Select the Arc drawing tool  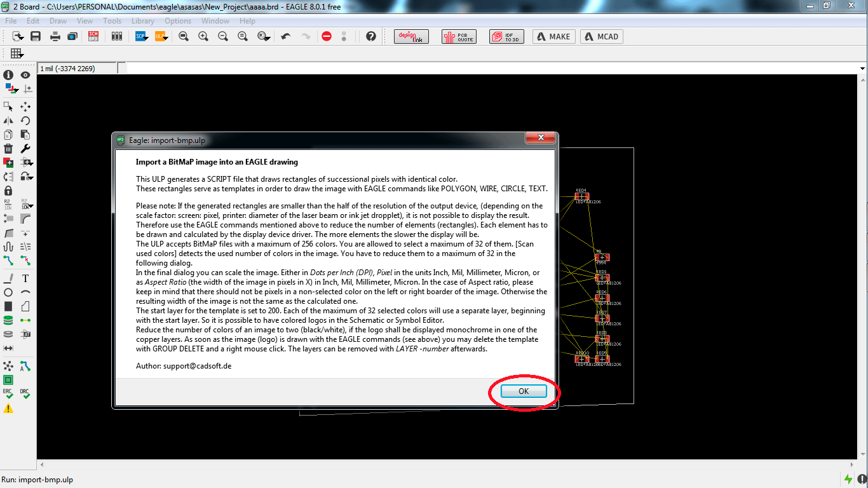click(x=25, y=292)
